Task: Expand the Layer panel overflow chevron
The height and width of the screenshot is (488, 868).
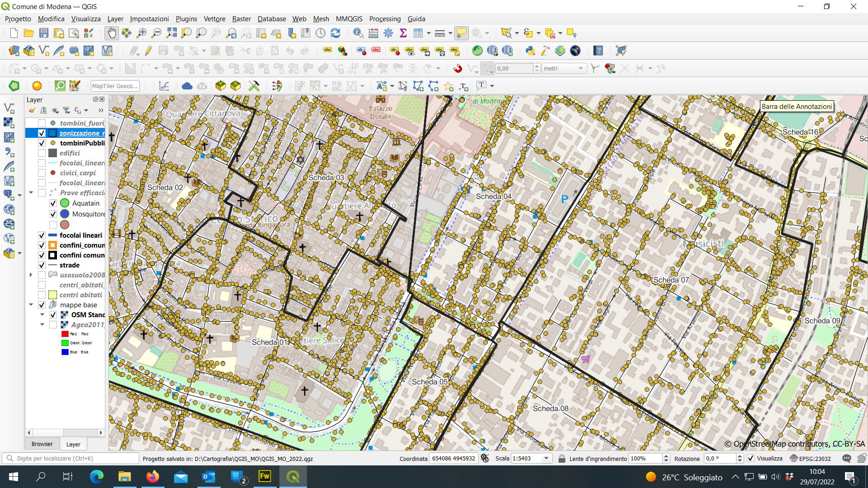Action: [100, 110]
